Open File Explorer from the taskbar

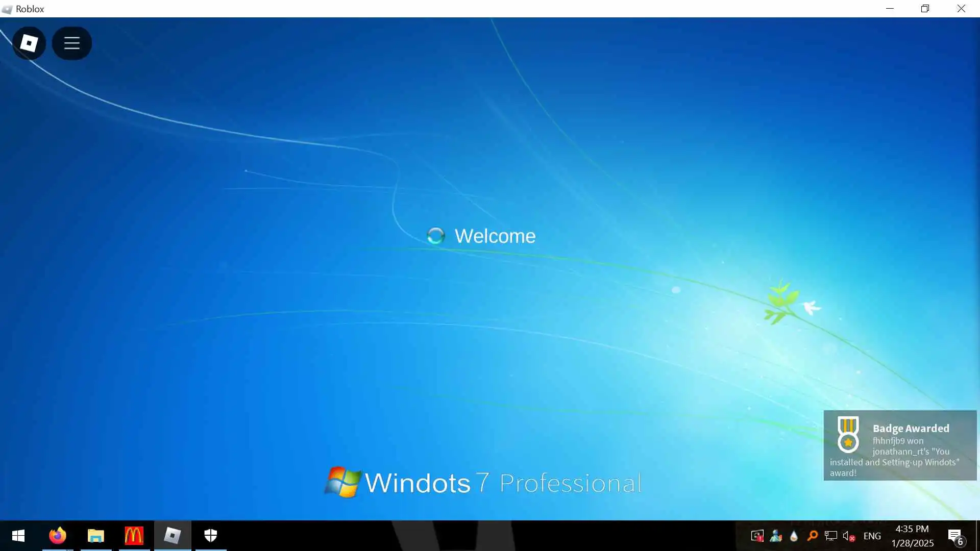point(96,536)
